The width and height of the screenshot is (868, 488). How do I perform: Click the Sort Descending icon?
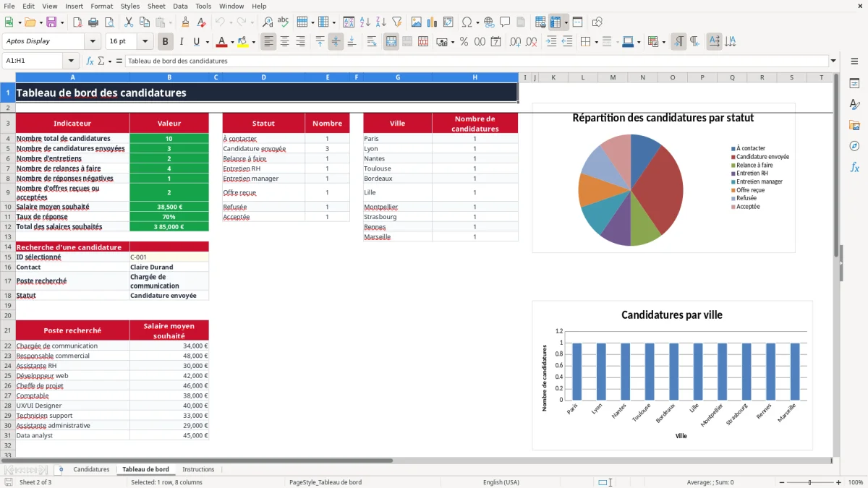(x=380, y=22)
